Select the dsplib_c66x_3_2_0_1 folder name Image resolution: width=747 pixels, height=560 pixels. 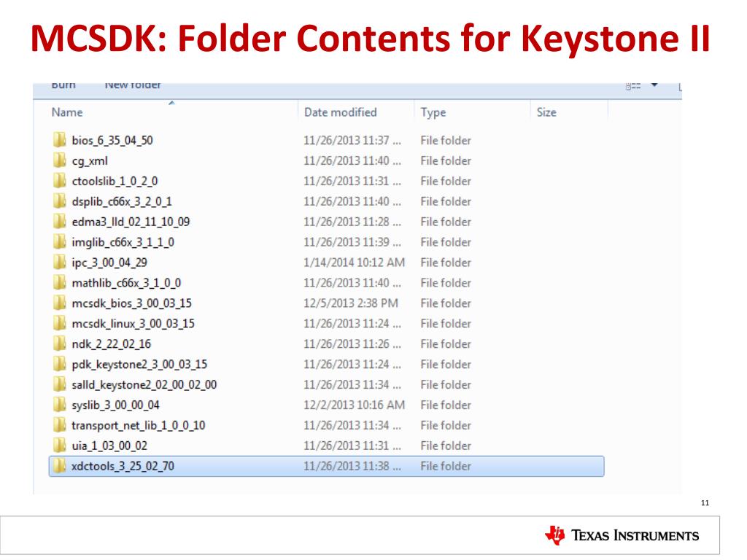[122, 202]
